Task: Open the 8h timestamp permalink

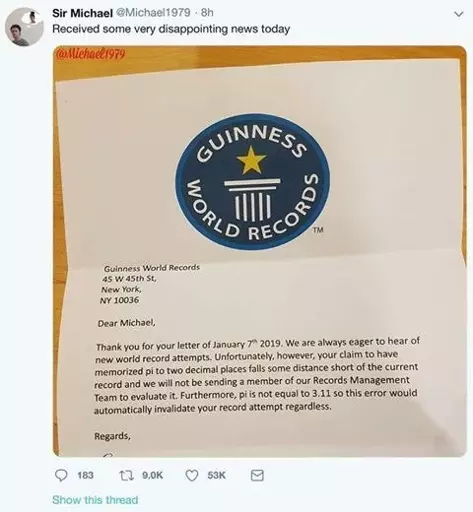Action: 207,13
